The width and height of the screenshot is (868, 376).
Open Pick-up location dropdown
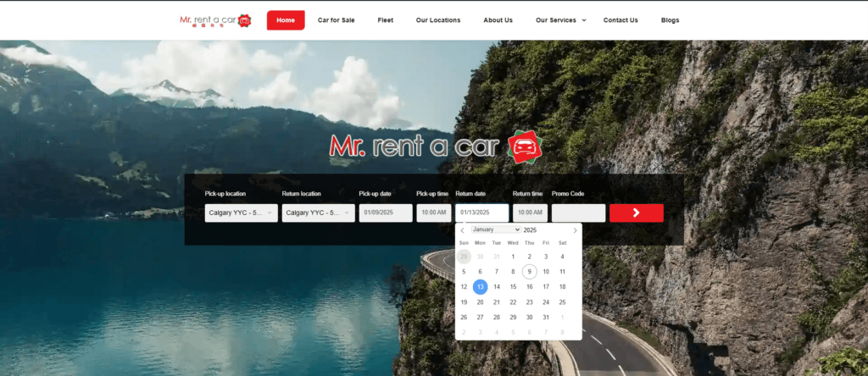click(241, 213)
